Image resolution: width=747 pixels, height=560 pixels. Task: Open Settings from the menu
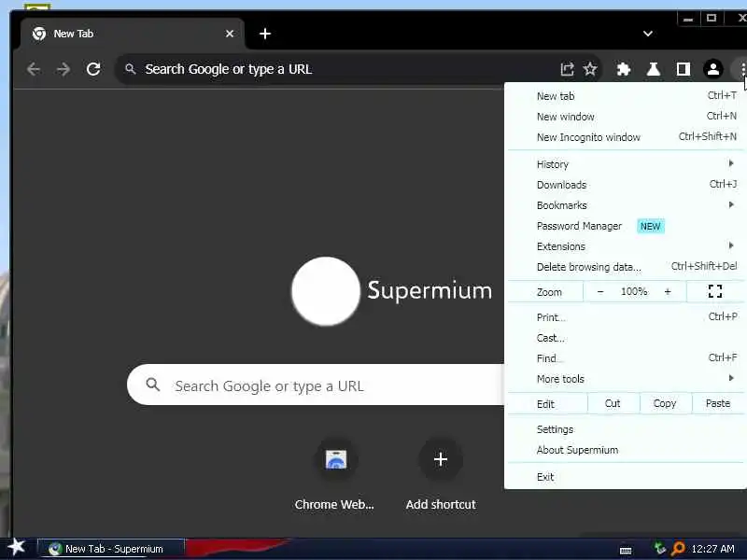pyautogui.click(x=625, y=429)
